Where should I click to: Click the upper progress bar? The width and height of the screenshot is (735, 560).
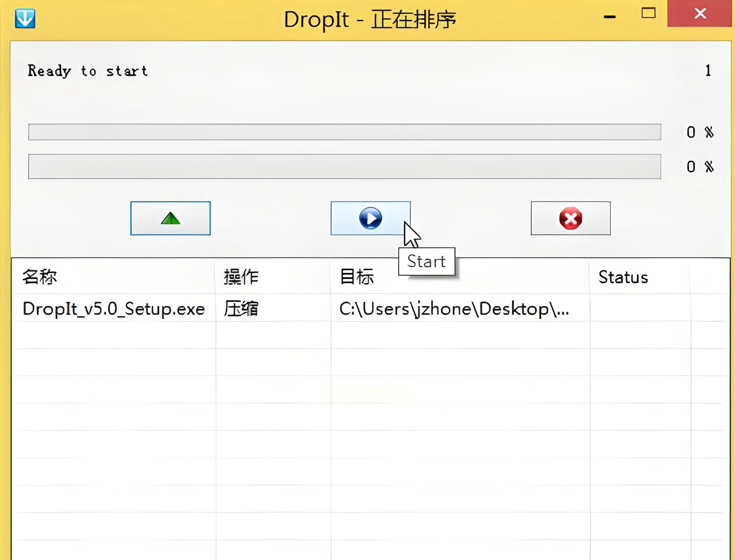[x=344, y=132]
